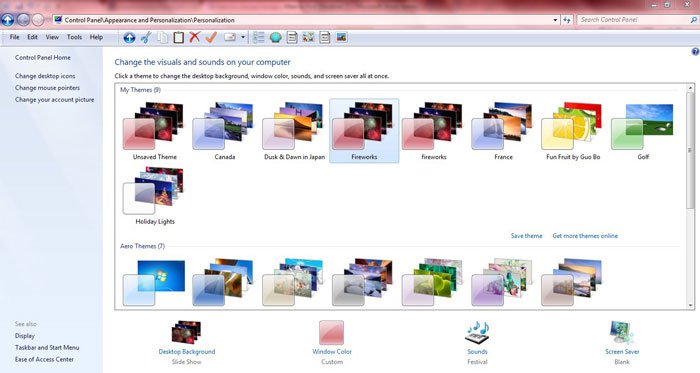Open the Help menu

coord(96,37)
